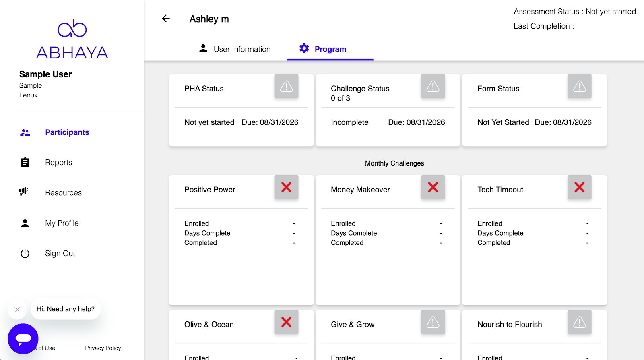Dismiss the help chat prompt
The height and width of the screenshot is (360, 644).
17,310
